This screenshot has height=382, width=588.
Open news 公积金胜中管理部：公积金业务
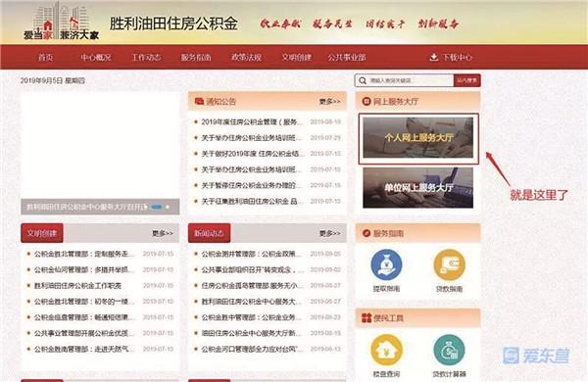(x=251, y=317)
